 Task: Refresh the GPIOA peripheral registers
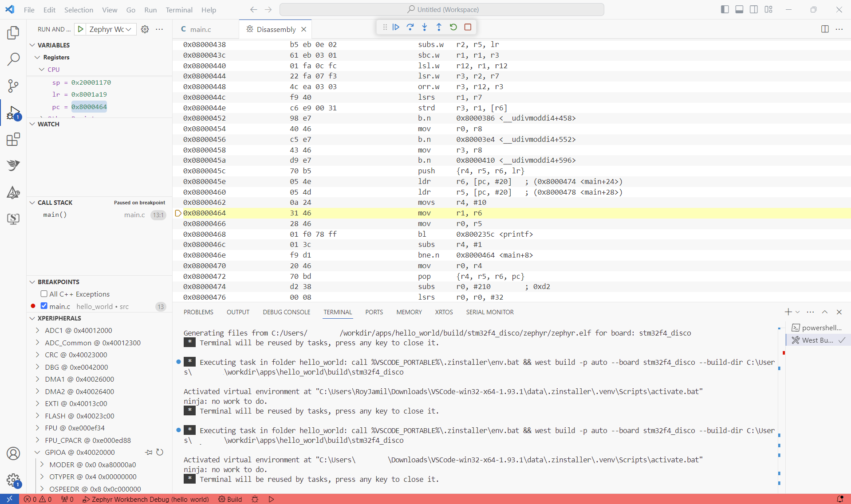[160, 452]
